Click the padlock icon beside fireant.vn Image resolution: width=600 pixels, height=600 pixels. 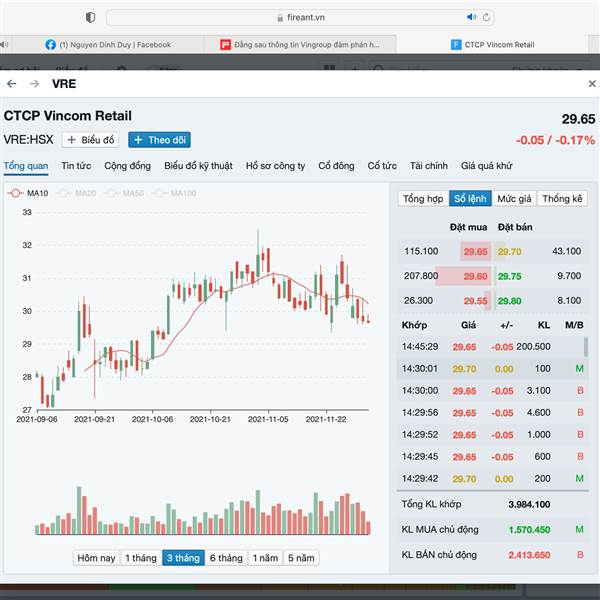coord(281,18)
